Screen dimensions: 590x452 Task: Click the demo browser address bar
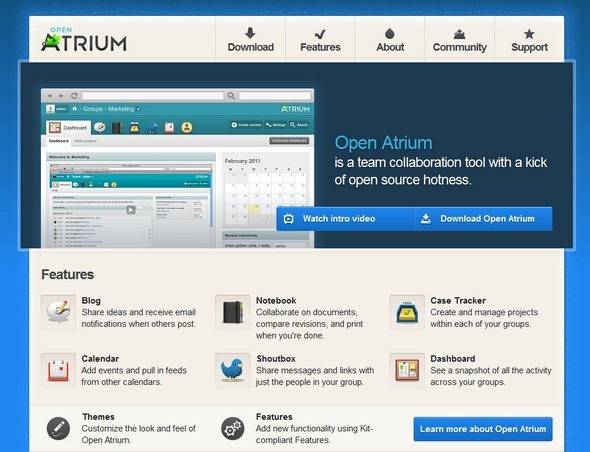coord(152,96)
